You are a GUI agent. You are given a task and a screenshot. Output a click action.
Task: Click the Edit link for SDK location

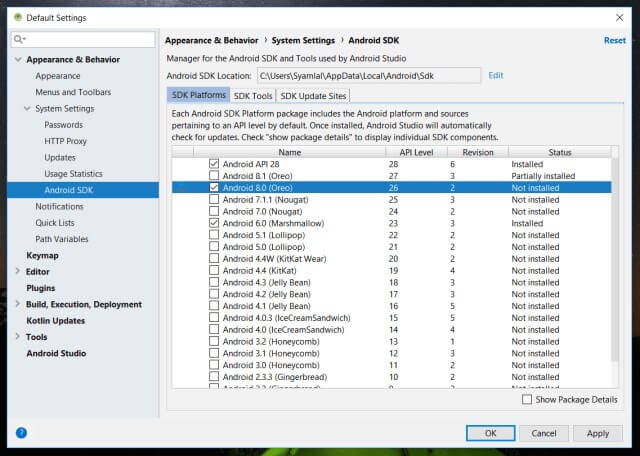495,75
